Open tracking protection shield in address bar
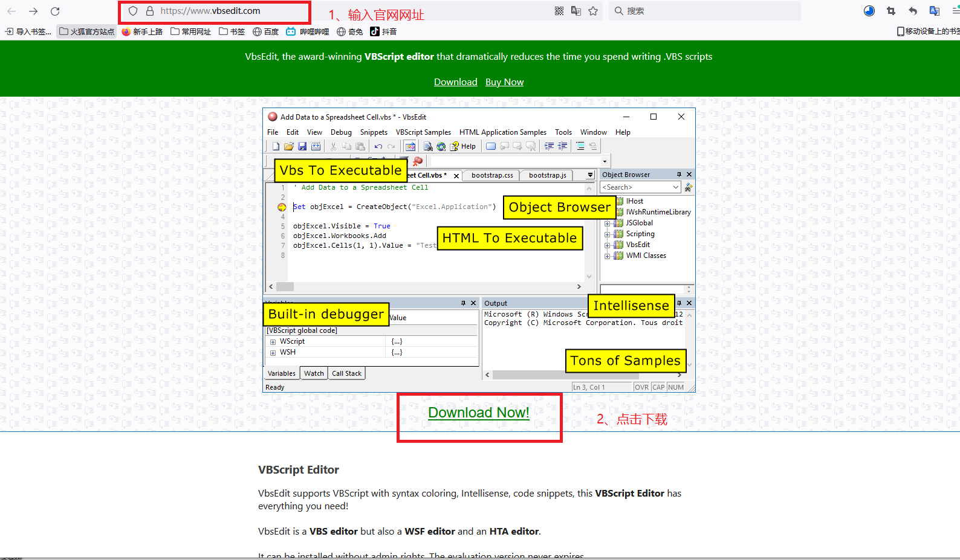 [x=133, y=11]
